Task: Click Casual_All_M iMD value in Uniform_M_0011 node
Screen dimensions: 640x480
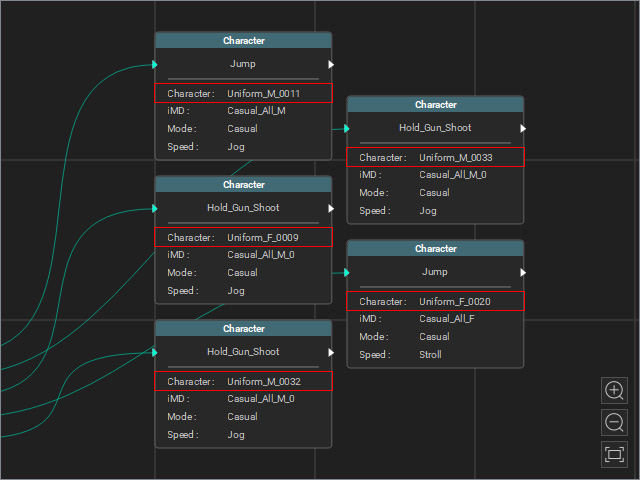Action: coord(256,111)
